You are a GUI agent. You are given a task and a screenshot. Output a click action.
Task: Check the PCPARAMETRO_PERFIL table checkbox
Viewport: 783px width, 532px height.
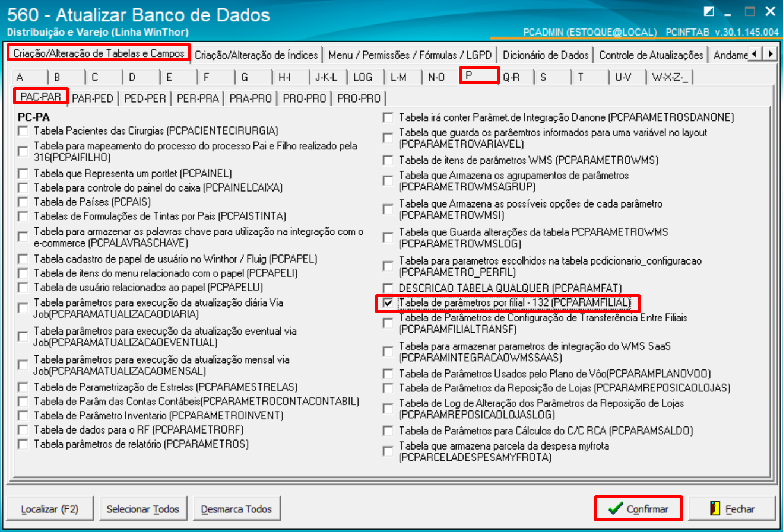coord(388,266)
